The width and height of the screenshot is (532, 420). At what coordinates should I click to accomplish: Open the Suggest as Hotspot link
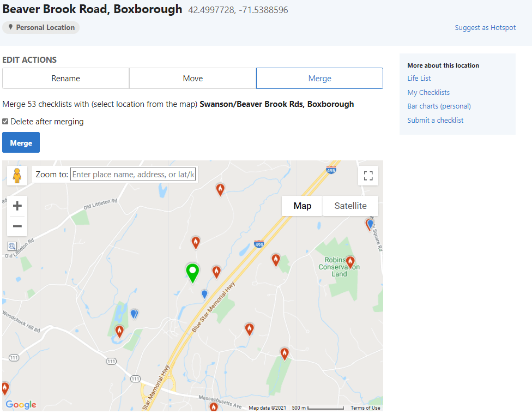pyautogui.click(x=485, y=28)
